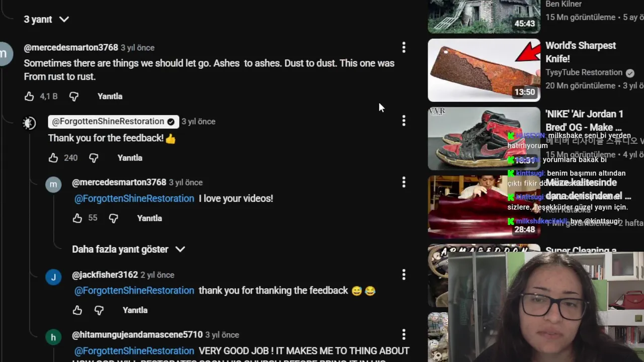Open the 'NIKE' Air Jordan 1 Bred video
Screen dimensions: 644x362
tap(584, 121)
